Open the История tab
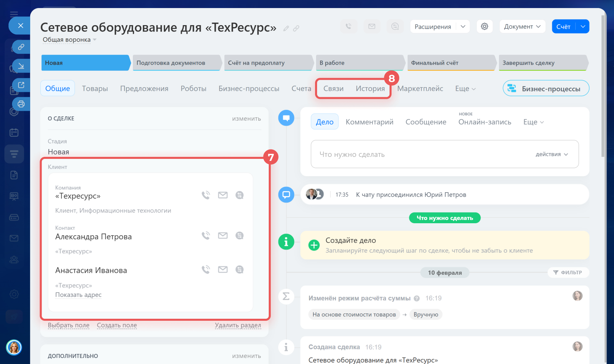Viewport: 614px width, 364px height. click(370, 88)
